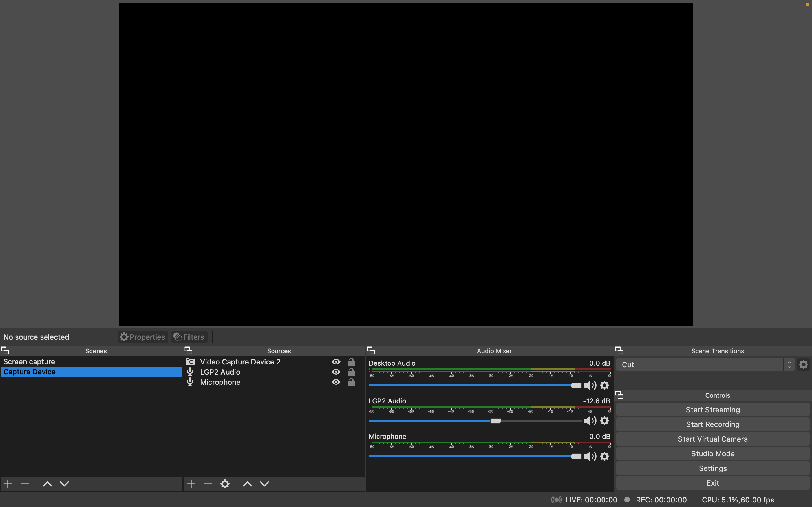The image size is (812, 507).
Task: Open scene transition properties gear icon
Action: click(803, 364)
